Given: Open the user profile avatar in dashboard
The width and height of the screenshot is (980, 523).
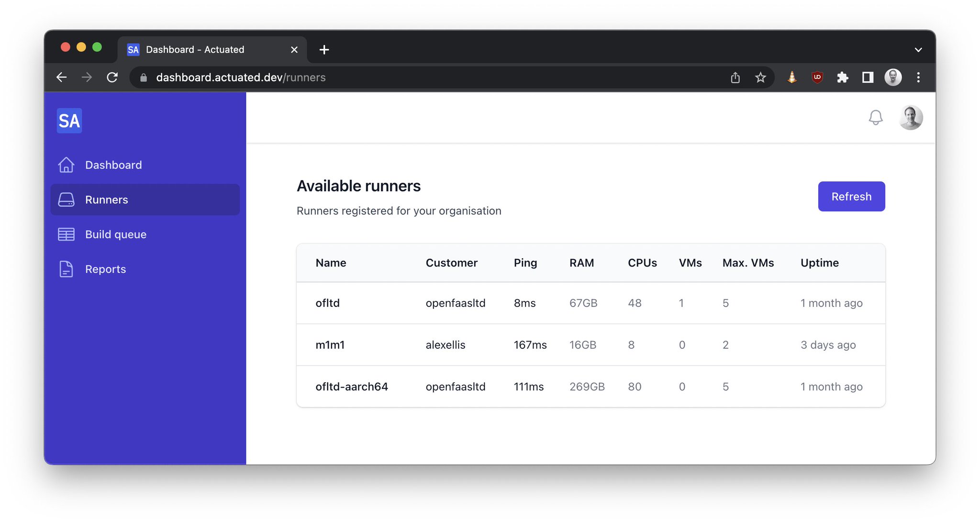Looking at the screenshot, I should coord(911,118).
